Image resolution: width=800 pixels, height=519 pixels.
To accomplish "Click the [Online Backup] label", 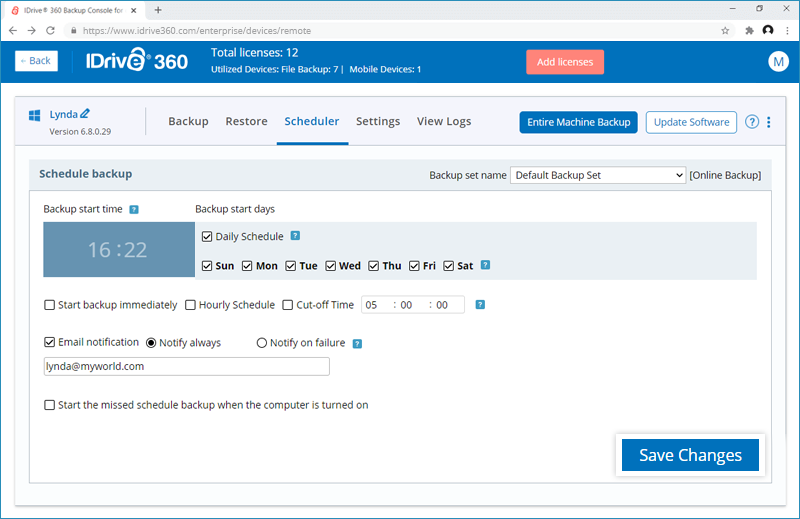I will [725, 175].
